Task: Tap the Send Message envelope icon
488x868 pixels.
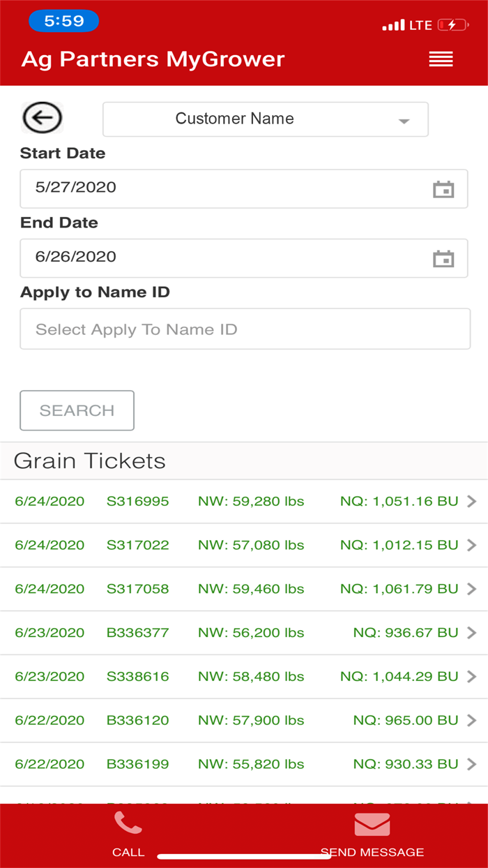Action: [x=372, y=825]
